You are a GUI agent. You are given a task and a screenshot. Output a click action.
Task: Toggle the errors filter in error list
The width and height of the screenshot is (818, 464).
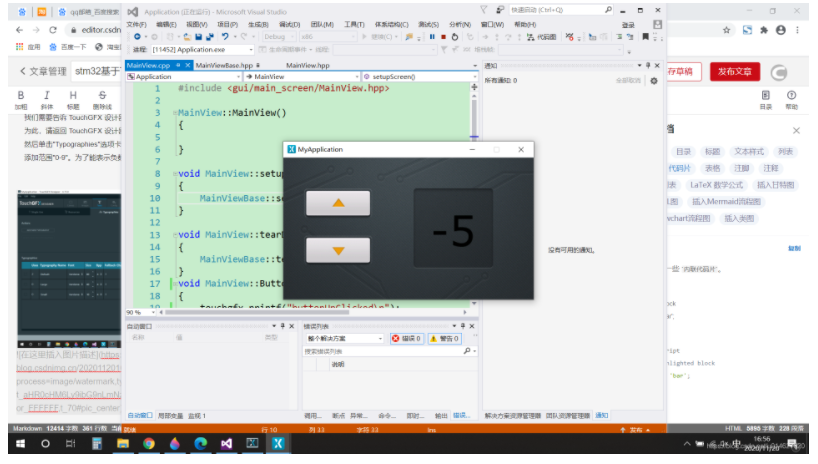click(407, 339)
